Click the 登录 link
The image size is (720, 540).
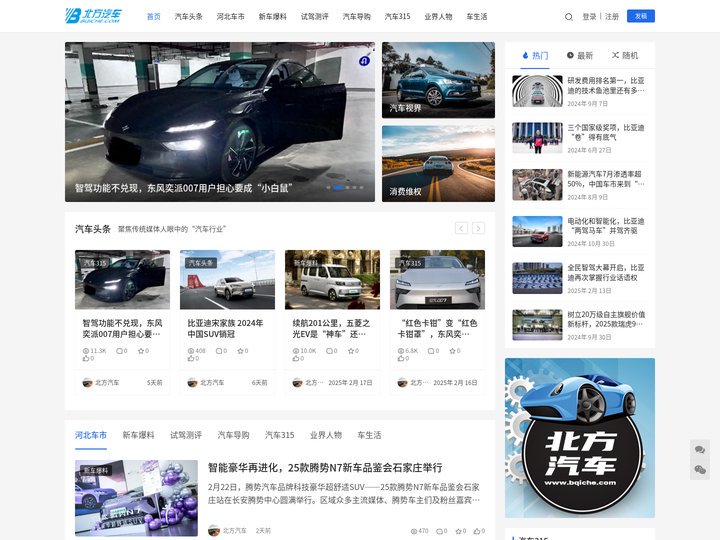(x=589, y=17)
